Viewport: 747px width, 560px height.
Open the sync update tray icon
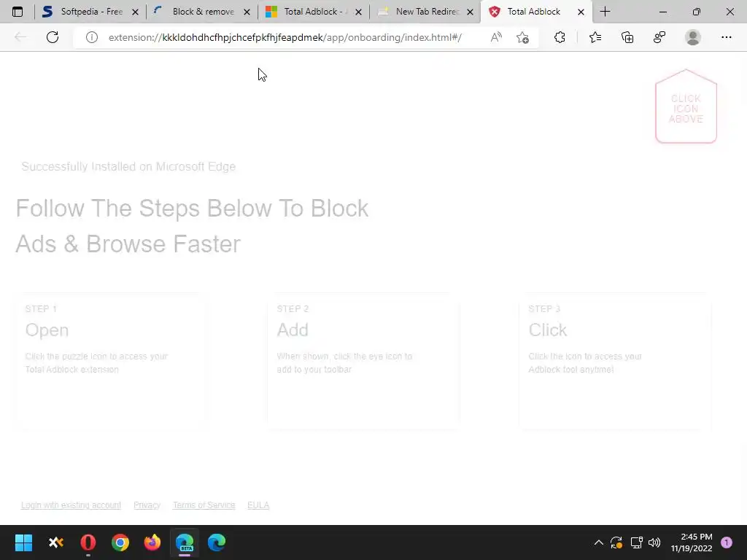point(616,542)
